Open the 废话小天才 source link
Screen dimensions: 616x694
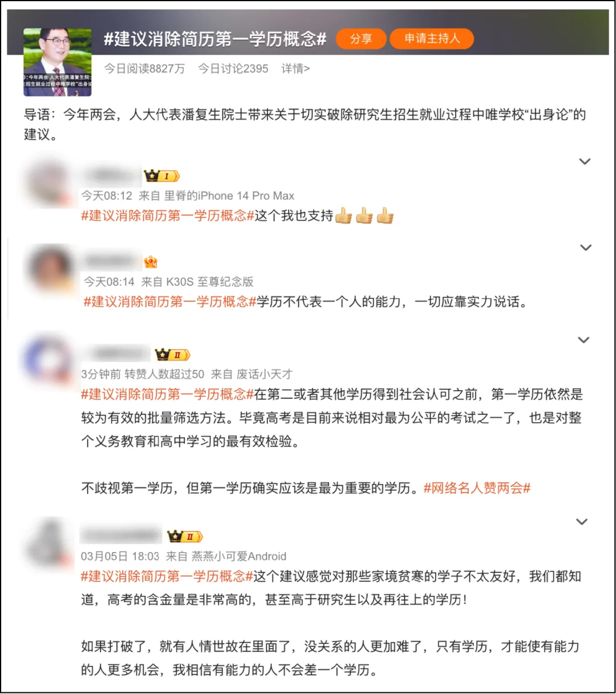(264, 374)
